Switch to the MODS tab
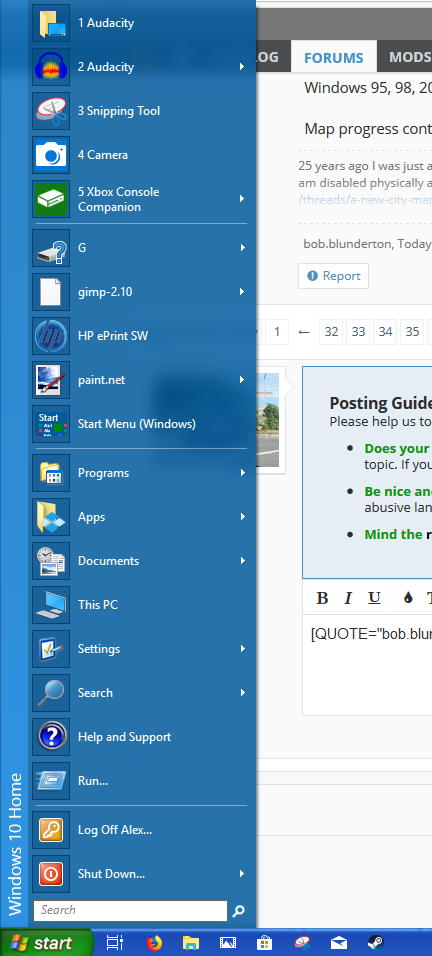Viewport: 432px width, 956px height. tap(409, 58)
